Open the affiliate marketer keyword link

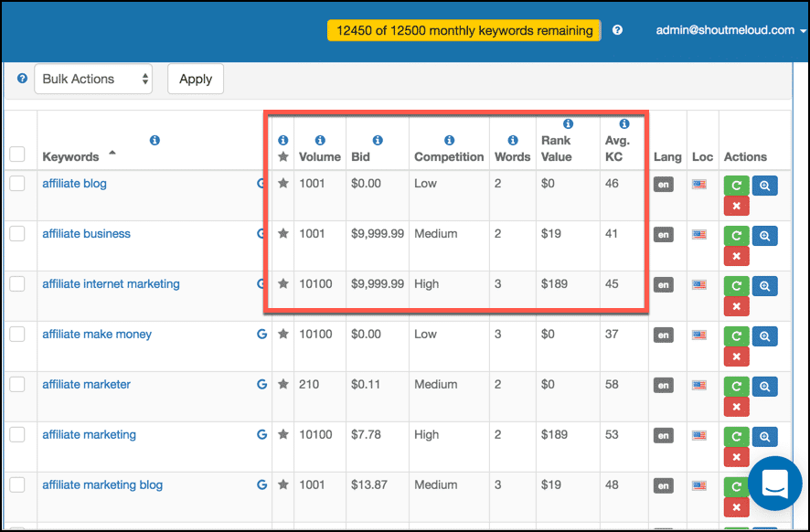click(x=86, y=384)
